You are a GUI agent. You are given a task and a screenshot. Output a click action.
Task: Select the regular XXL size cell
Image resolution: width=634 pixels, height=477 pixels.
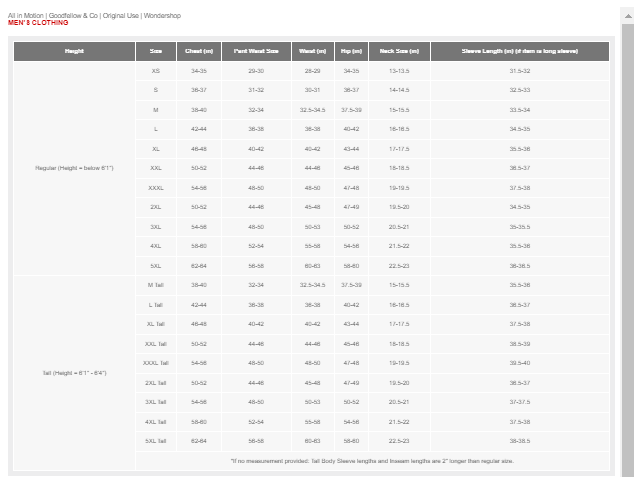pyautogui.click(x=156, y=168)
